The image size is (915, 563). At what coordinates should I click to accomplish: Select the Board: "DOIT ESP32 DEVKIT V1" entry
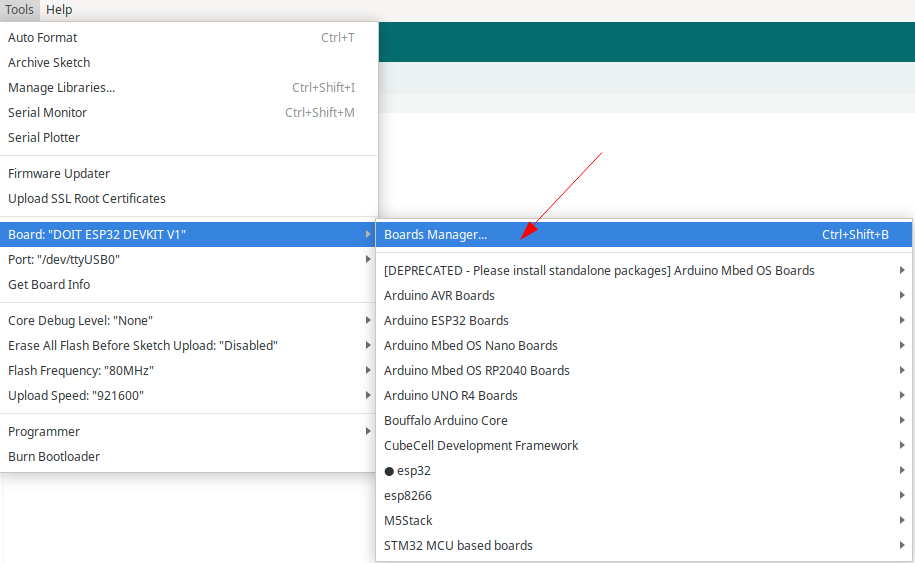point(189,235)
